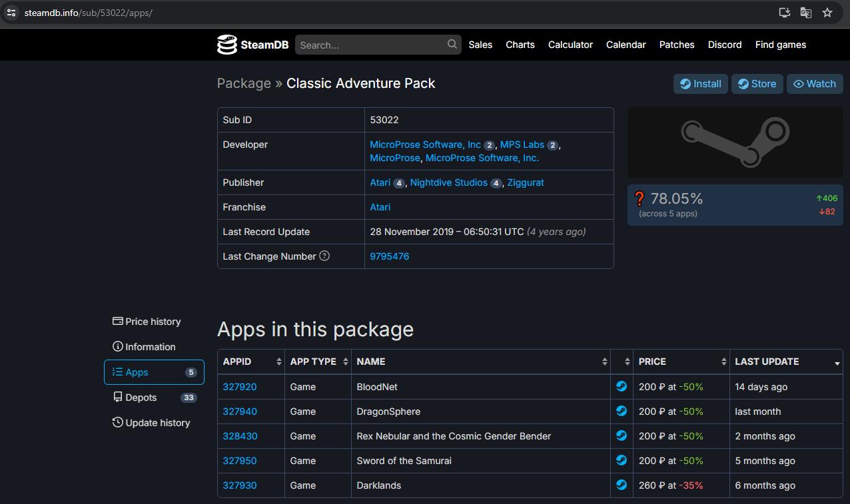850x504 pixels.
Task: Open Steam store icon for BloodNet
Action: point(622,386)
